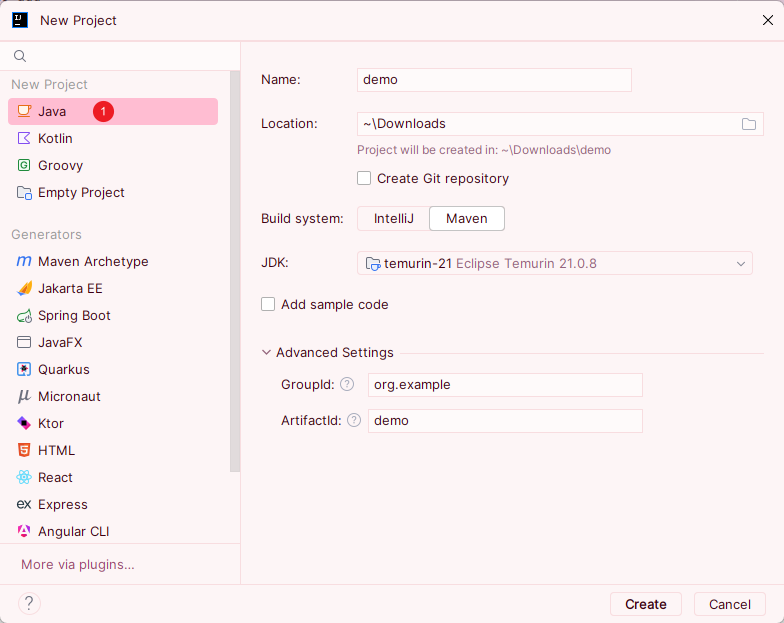Choose the Groovy project type
Viewport: 784px width, 623px height.
113,166
